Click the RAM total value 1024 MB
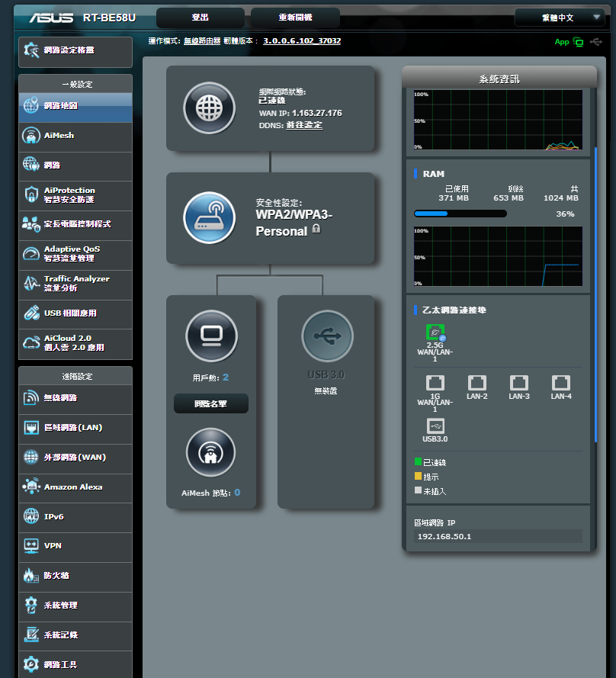The width and height of the screenshot is (616, 678). tap(560, 198)
